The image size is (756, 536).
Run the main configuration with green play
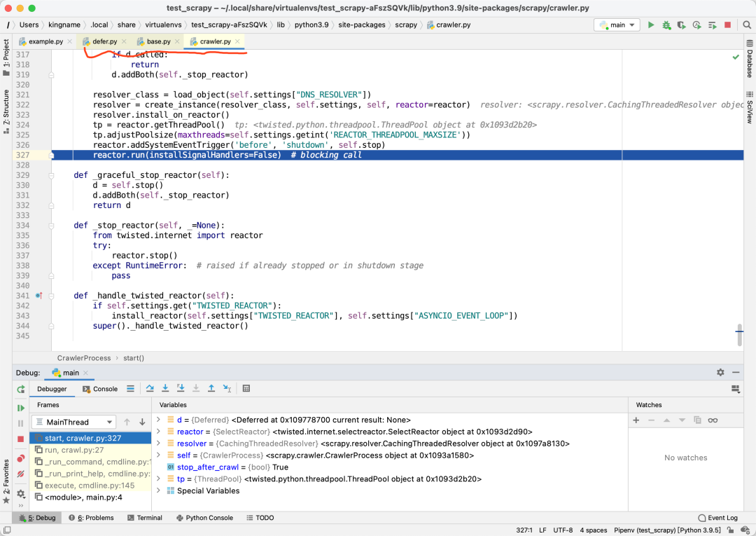pos(651,25)
